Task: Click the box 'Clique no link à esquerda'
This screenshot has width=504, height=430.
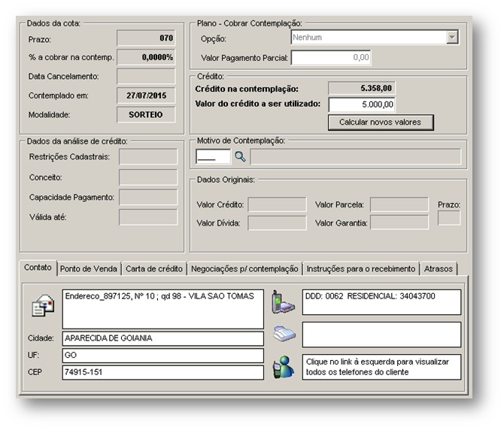Action: point(382,367)
